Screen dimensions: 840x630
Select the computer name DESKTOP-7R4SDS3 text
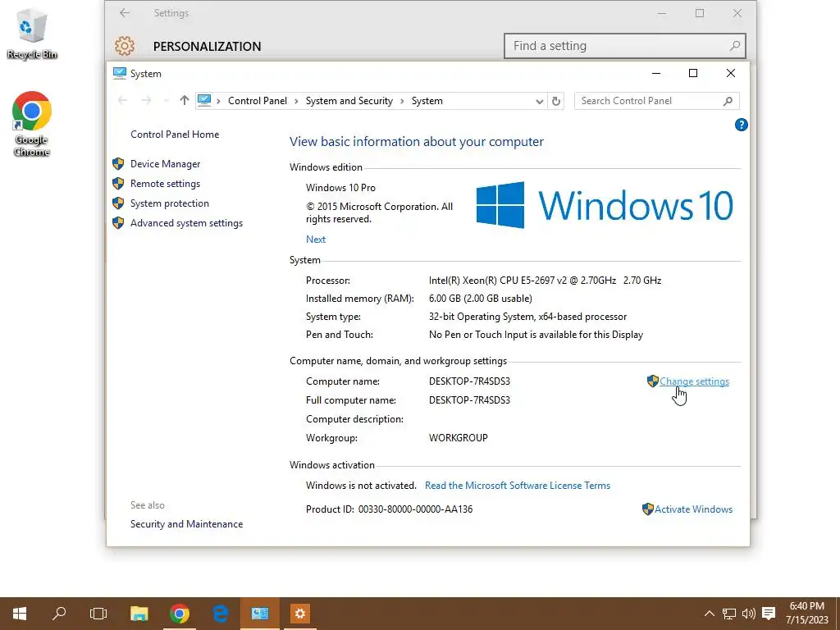pyautogui.click(x=469, y=381)
